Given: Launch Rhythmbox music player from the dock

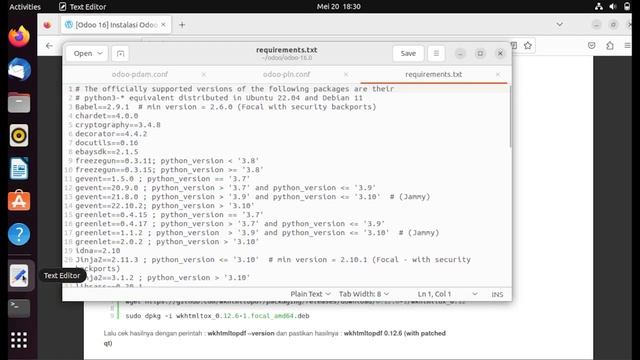Looking at the screenshot, I should (19, 135).
